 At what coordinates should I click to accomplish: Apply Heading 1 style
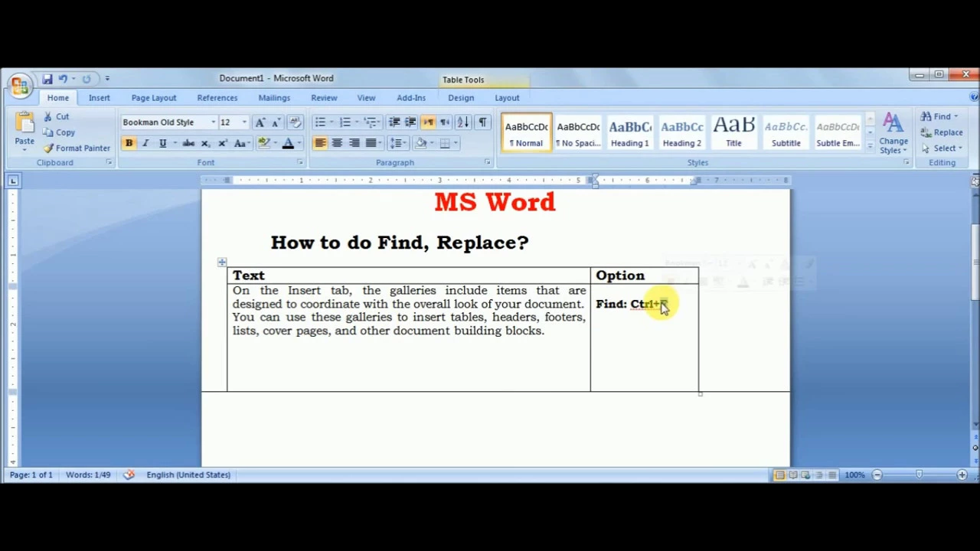tap(630, 132)
